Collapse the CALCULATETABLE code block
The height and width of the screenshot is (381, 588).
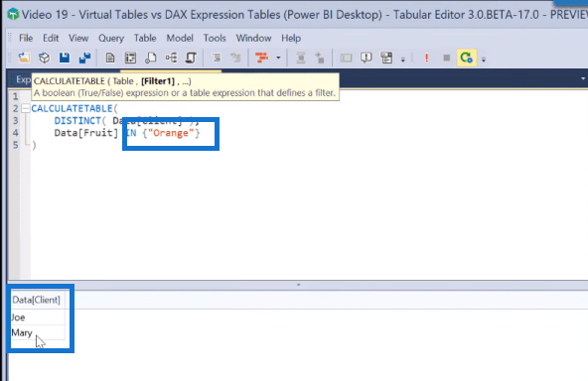[x=26, y=108]
